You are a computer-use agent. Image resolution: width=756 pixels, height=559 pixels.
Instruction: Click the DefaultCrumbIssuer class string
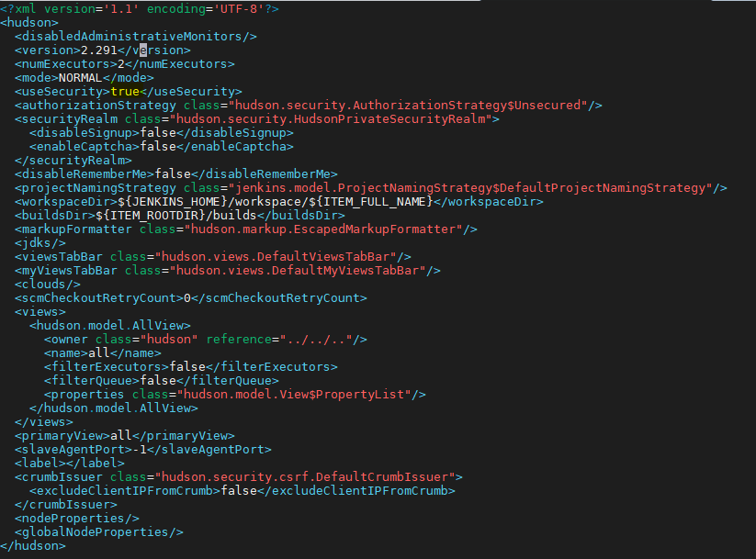307,477
